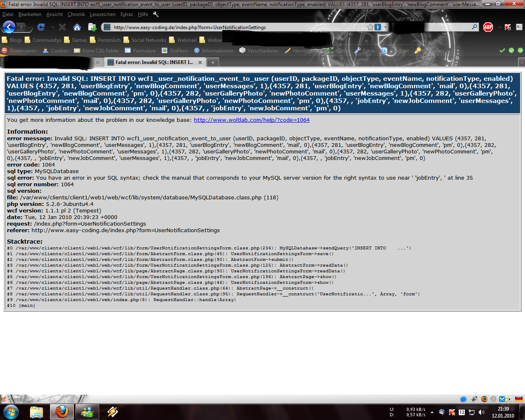The image size is (525, 420).
Task: Click the blue Back navigation button
Action: 9,27
